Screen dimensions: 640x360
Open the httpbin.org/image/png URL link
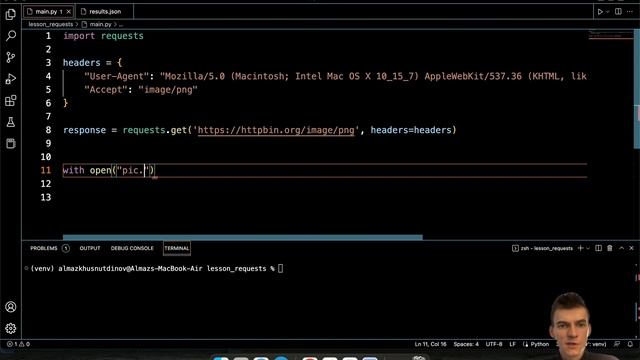click(x=276, y=130)
